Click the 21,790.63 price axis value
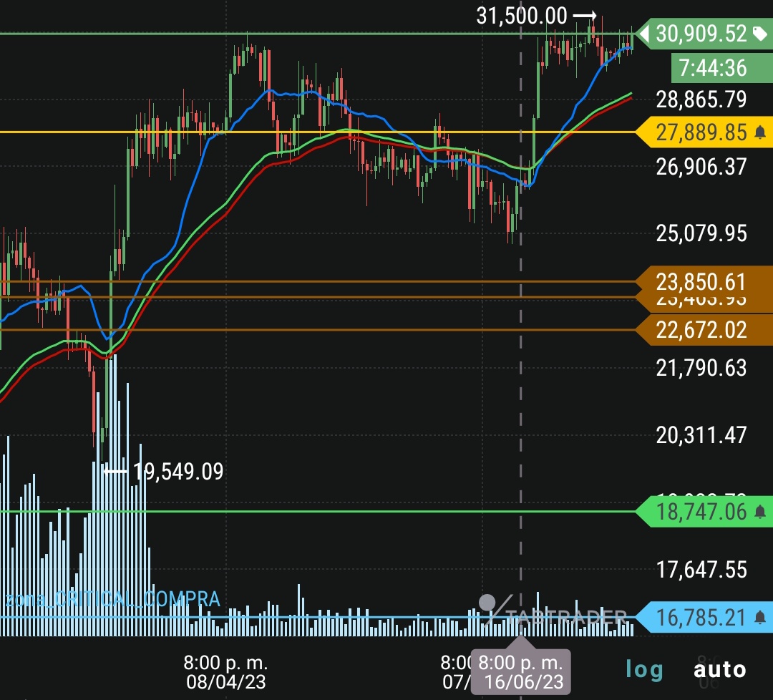The height and width of the screenshot is (700, 773). point(701,368)
